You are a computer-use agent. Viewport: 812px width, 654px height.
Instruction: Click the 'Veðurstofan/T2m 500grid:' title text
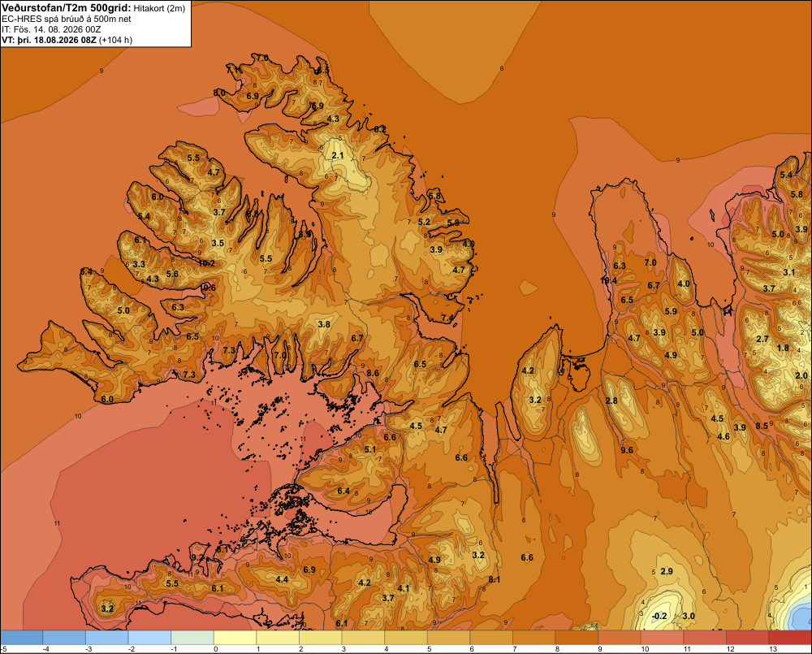click(67, 8)
